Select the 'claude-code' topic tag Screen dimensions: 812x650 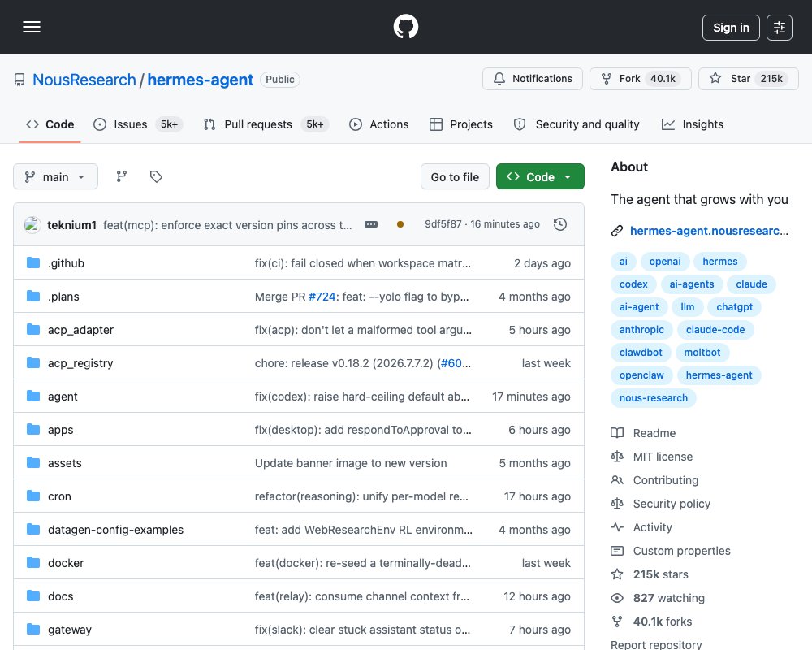(715, 330)
